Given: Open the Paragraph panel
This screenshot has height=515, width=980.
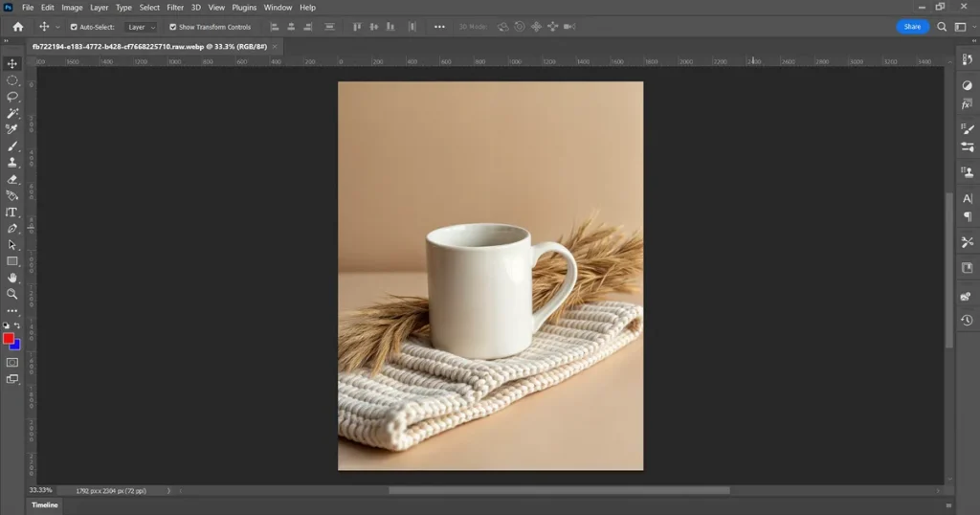Looking at the screenshot, I should coord(967,216).
